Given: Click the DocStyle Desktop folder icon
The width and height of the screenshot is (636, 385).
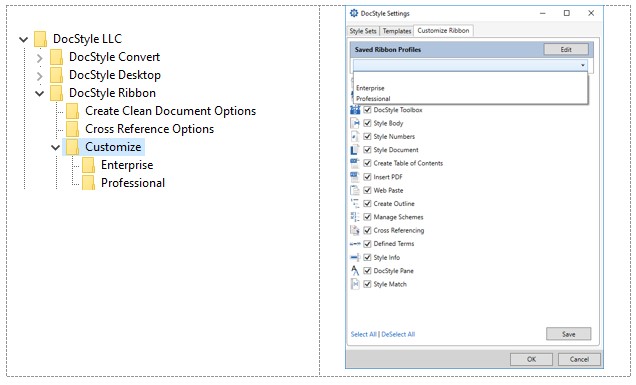Looking at the screenshot, I should 56,75.
